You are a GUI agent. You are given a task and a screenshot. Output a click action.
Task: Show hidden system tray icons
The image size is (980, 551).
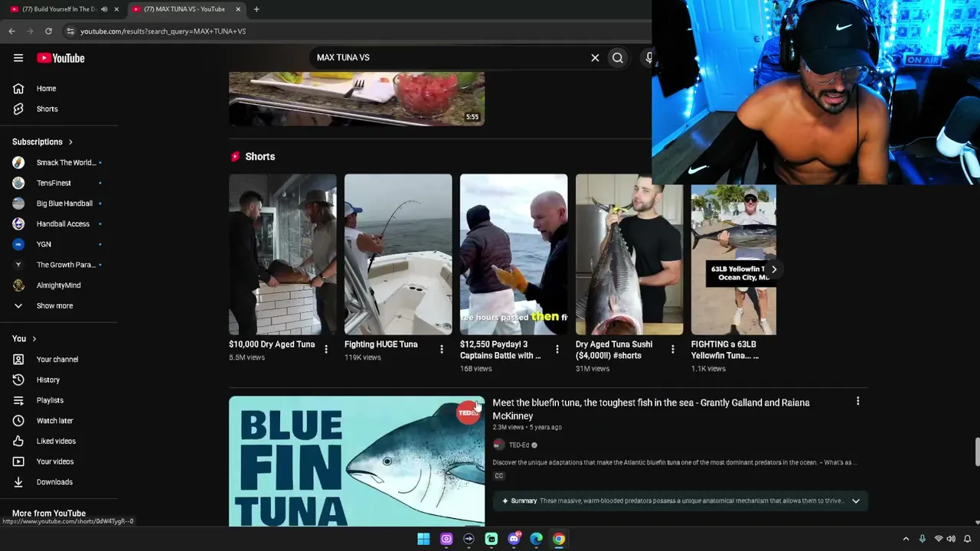(906, 539)
